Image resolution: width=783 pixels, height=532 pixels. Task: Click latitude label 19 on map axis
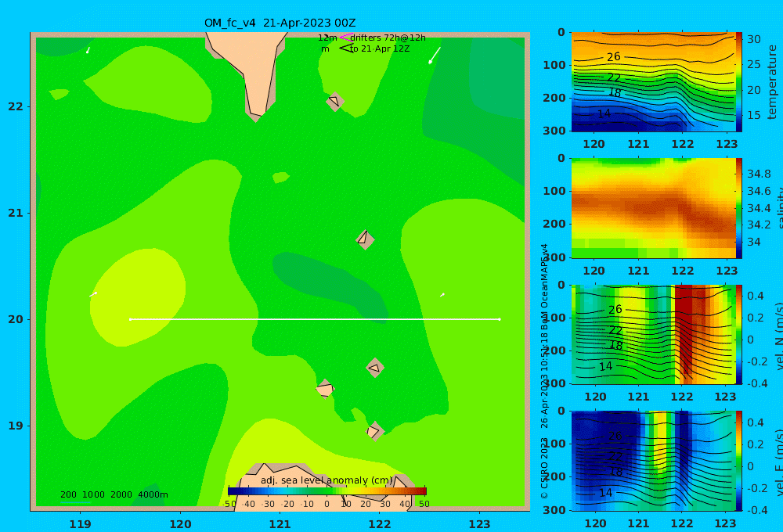(16, 426)
